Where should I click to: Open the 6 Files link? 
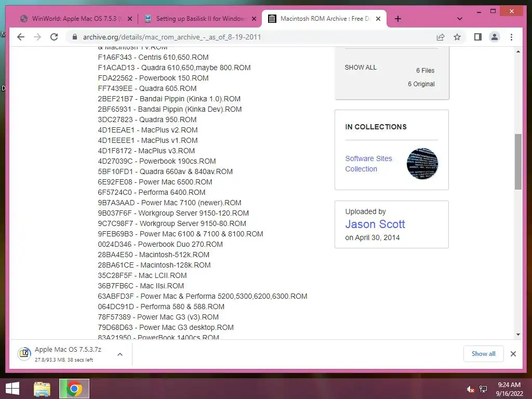425,71
